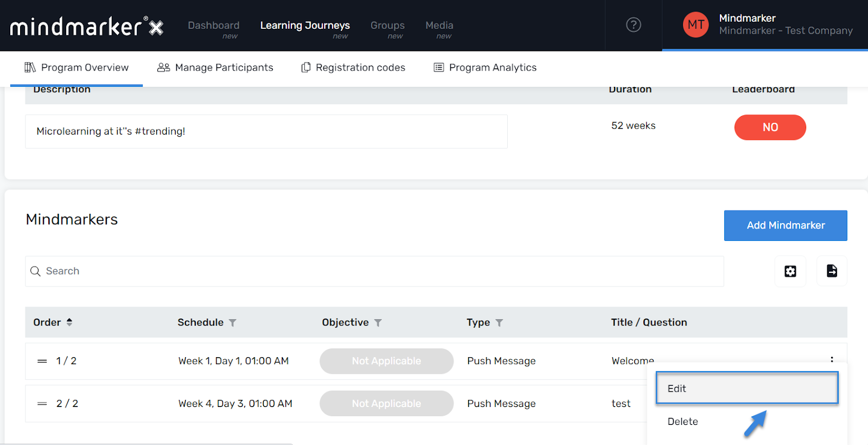Click the Program Overview books icon
Image resolution: width=868 pixels, height=445 pixels.
tap(30, 67)
